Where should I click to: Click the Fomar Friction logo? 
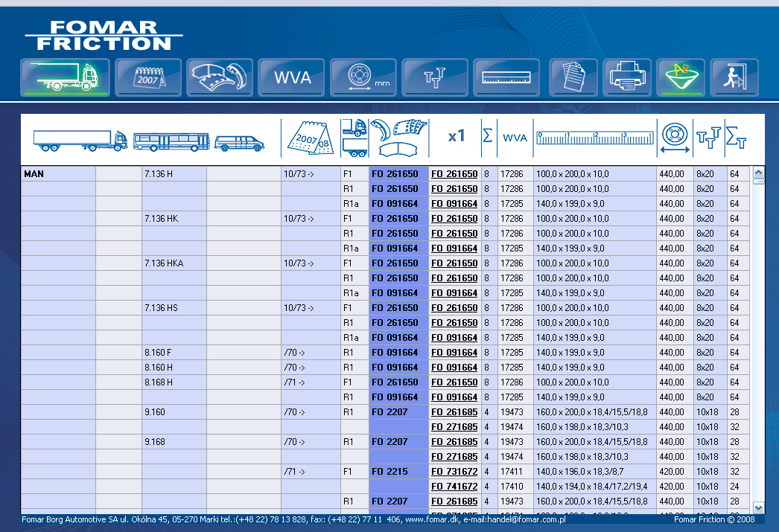104,35
